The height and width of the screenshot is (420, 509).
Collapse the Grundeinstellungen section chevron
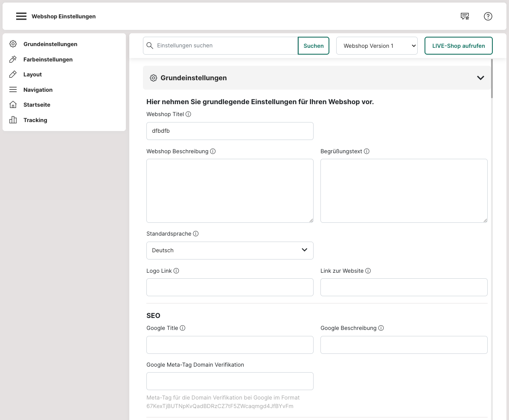(480, 78)
